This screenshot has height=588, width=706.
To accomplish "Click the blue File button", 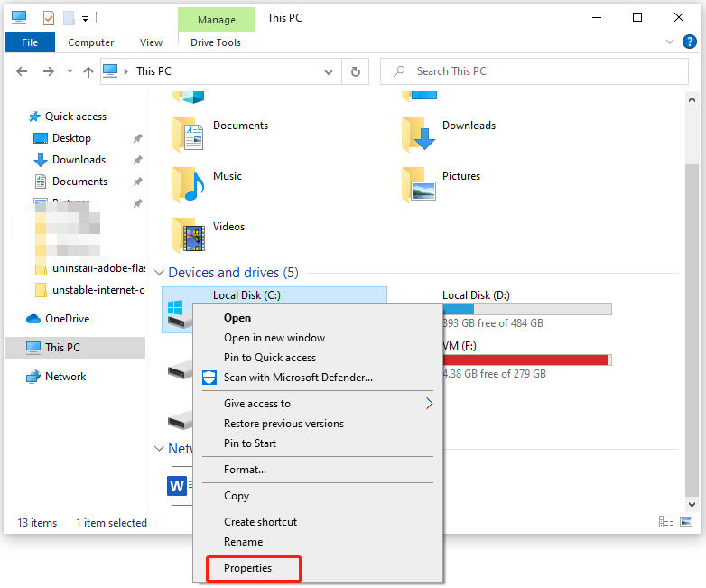I will pyautogui.click(x=30, y=42).
